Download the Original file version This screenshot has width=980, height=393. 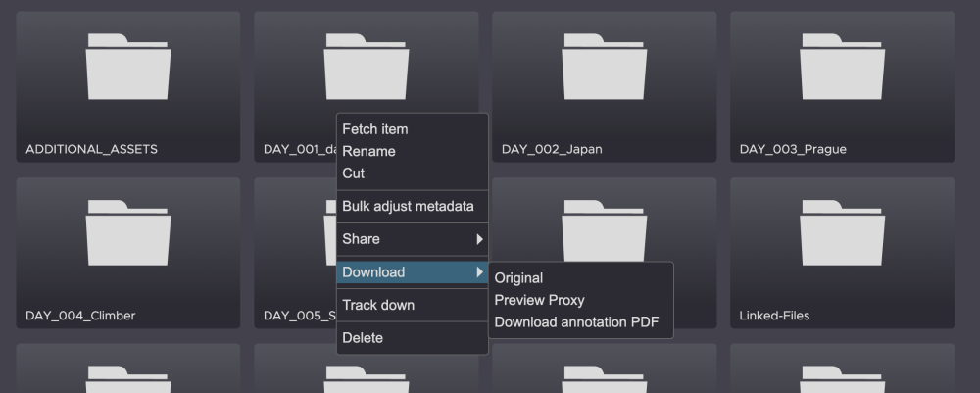point(518,278)
